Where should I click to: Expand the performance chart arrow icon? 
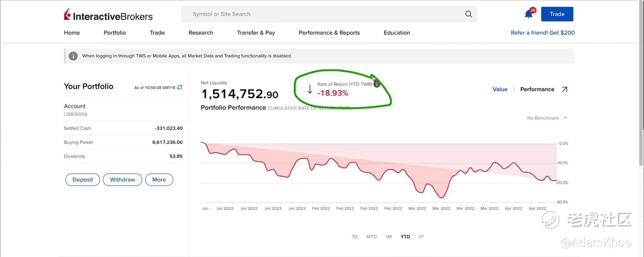(x=564, y=89)
